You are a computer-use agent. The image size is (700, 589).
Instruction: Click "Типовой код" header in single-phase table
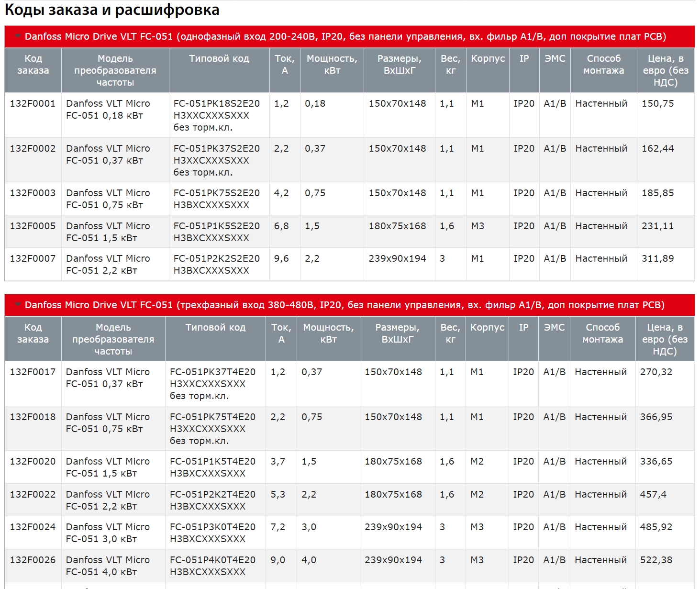click(x=219, y=58)
